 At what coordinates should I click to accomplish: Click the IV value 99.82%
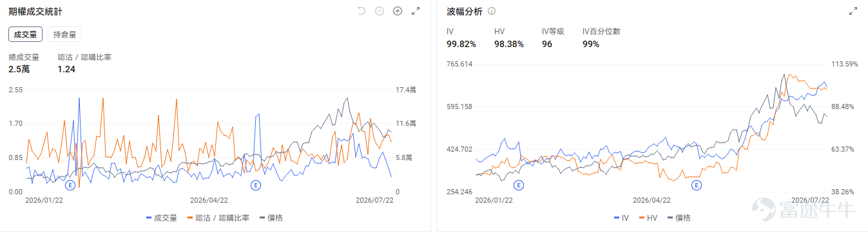461,44
